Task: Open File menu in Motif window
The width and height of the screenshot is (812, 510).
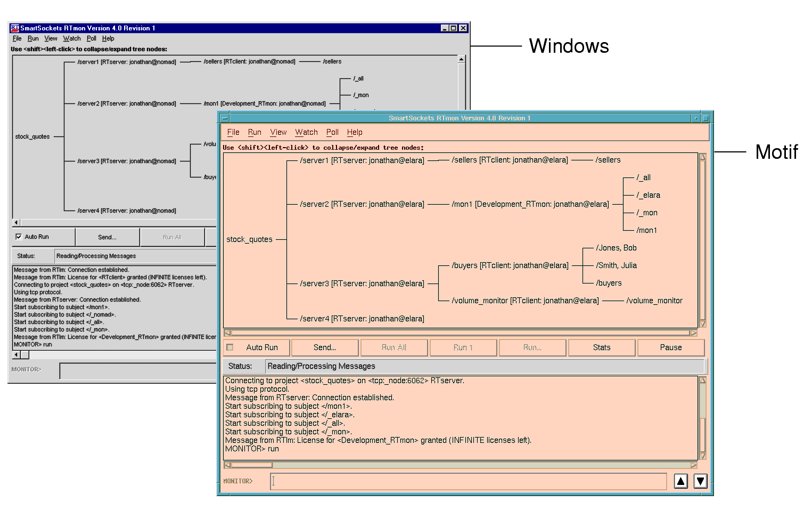Action: (233, 132)
